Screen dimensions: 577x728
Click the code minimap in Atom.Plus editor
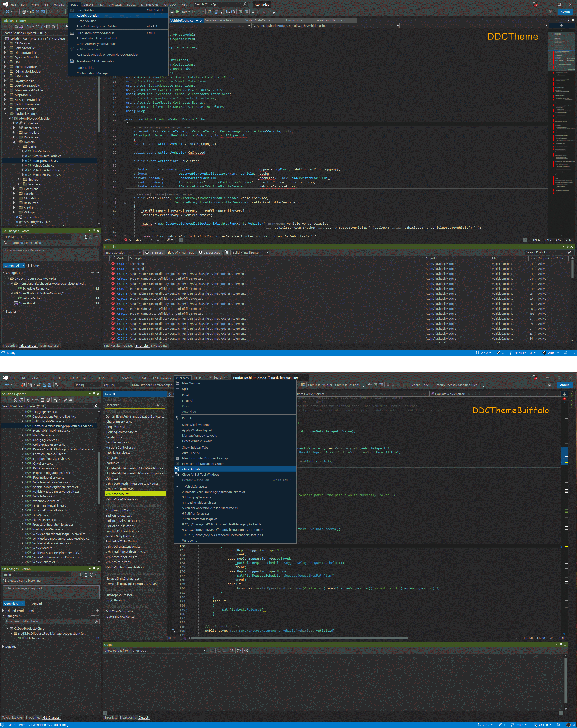pyautogui.click(x=561, y=132)
